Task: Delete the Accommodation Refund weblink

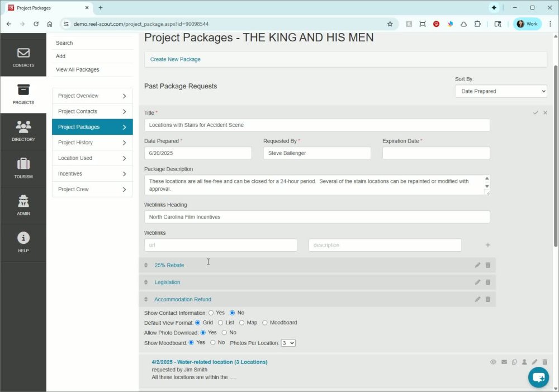Action: coord(488,299)
